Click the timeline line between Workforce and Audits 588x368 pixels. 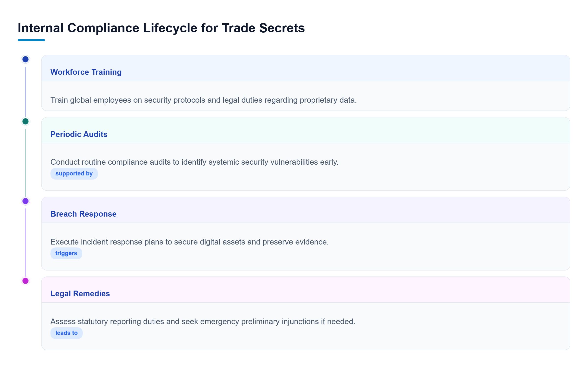click(25, 92)
